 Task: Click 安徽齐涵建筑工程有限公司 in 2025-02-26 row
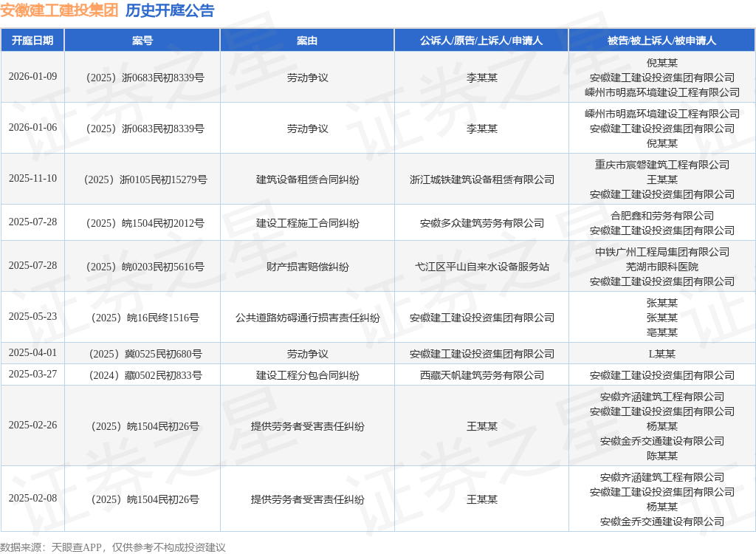tap(662, 397)
